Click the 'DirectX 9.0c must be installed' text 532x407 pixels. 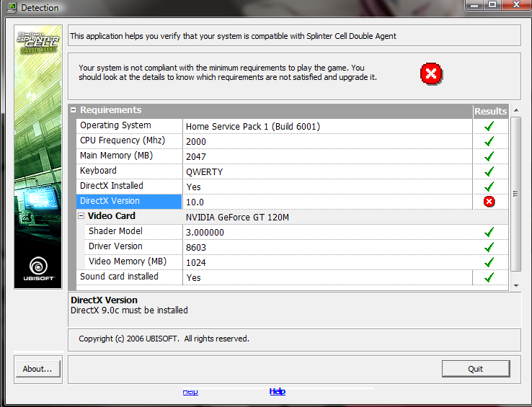point(129,310)
